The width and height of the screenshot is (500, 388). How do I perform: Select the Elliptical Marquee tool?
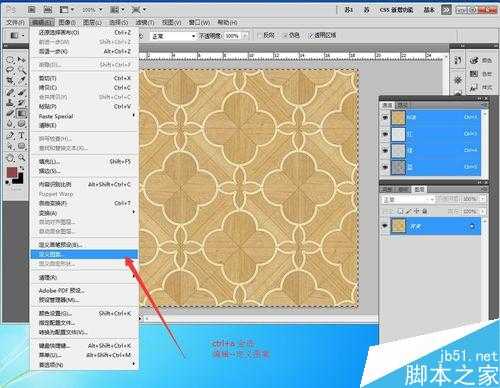[10, 60]
